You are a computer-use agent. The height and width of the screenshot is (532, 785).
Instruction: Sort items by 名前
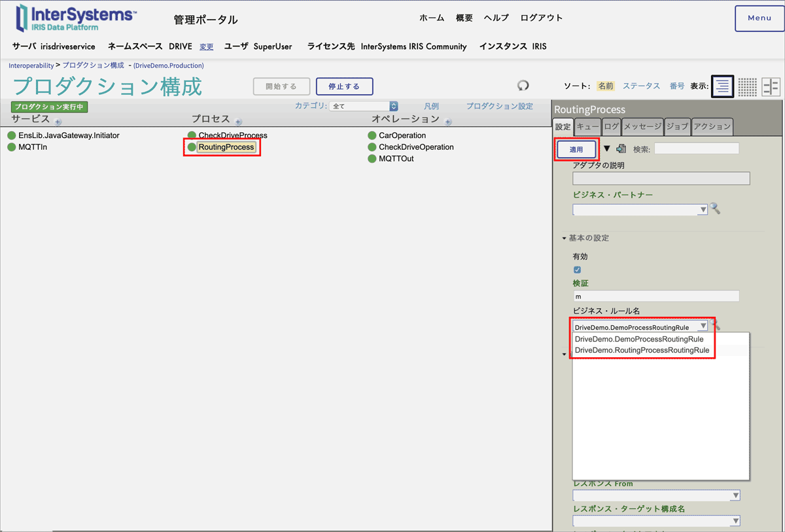[x=606, y=86]
